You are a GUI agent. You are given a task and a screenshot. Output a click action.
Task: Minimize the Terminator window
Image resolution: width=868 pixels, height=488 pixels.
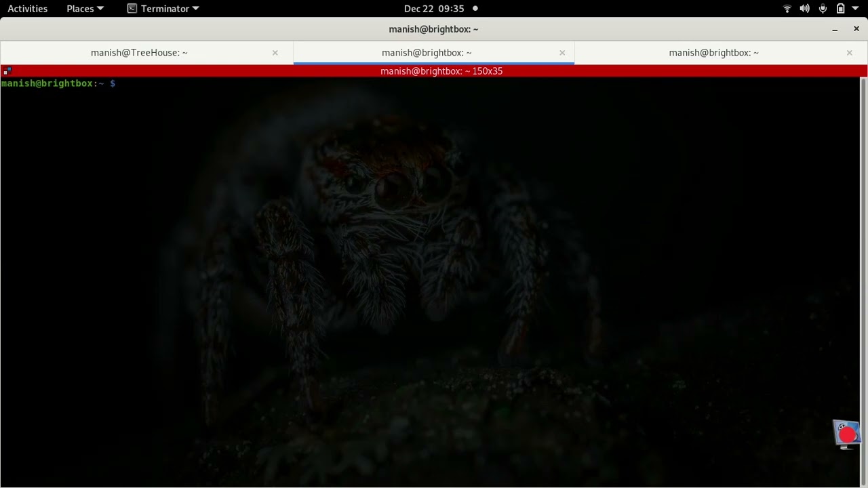[x=835, y=29]
